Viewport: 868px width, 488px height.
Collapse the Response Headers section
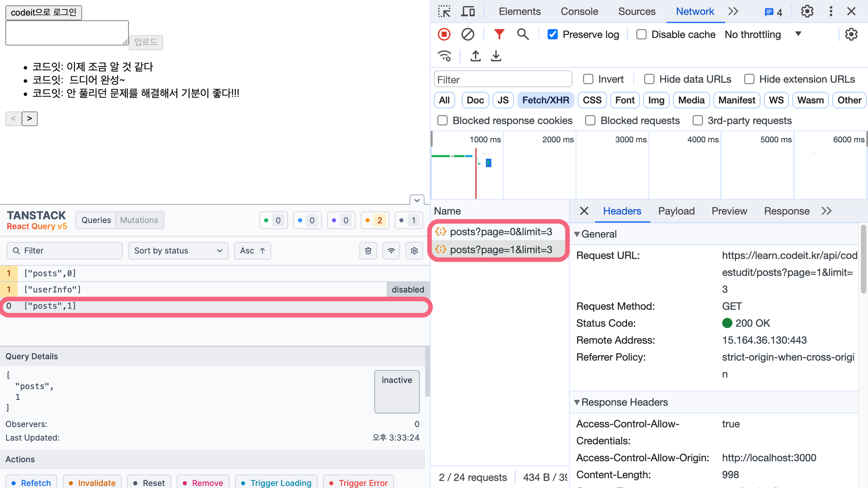click(x=577, y=402)
